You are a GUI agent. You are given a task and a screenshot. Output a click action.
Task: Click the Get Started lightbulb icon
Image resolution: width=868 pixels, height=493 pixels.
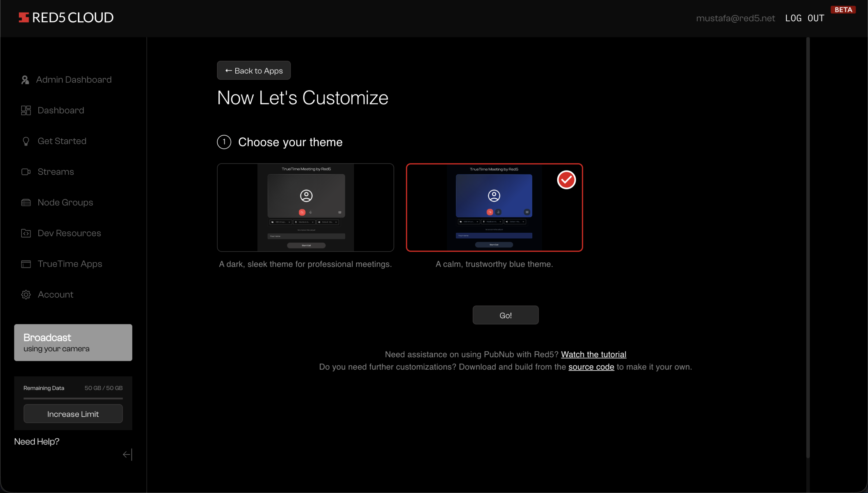(26, 141)
